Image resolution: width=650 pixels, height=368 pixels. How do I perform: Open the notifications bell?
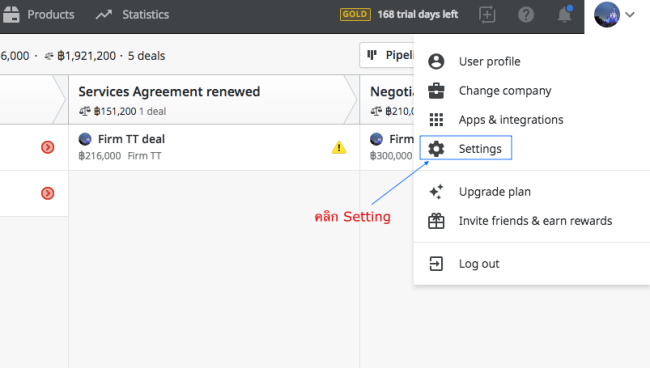click(x=564, y=15)
